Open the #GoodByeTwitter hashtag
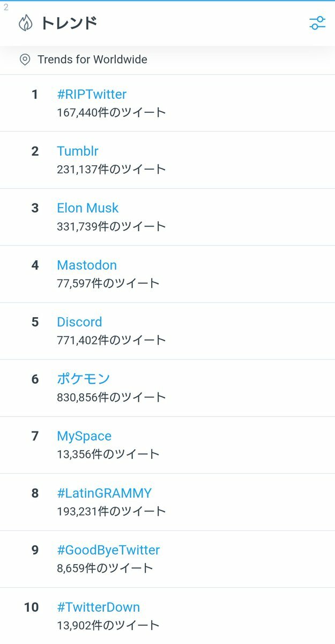Viewport: 335px width, 644px height. [x=108, y=550]
